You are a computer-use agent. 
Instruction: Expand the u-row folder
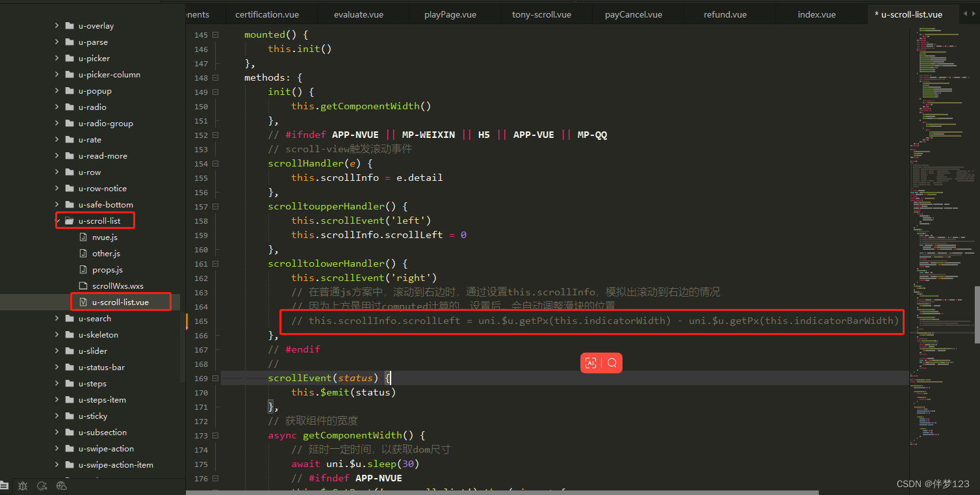[57, 172]
